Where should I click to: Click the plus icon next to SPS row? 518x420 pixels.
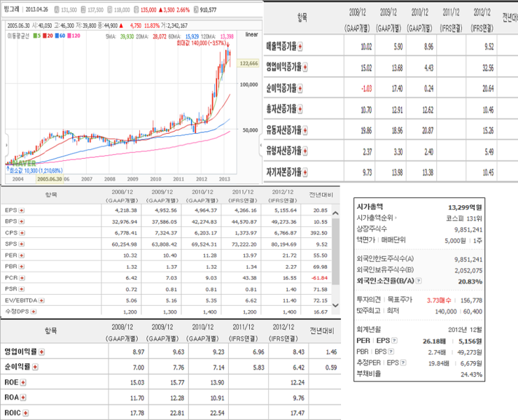click(x=22, y=244)
